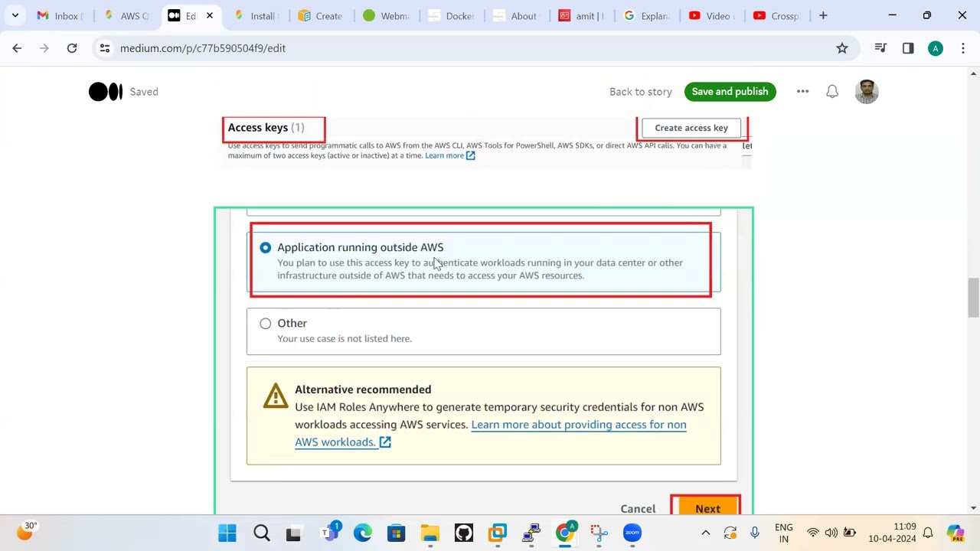Viewport: 980px width, 551px height.
Task: Open the Windows Start menu
Action: pyautogui.click(x=227, y=533)
